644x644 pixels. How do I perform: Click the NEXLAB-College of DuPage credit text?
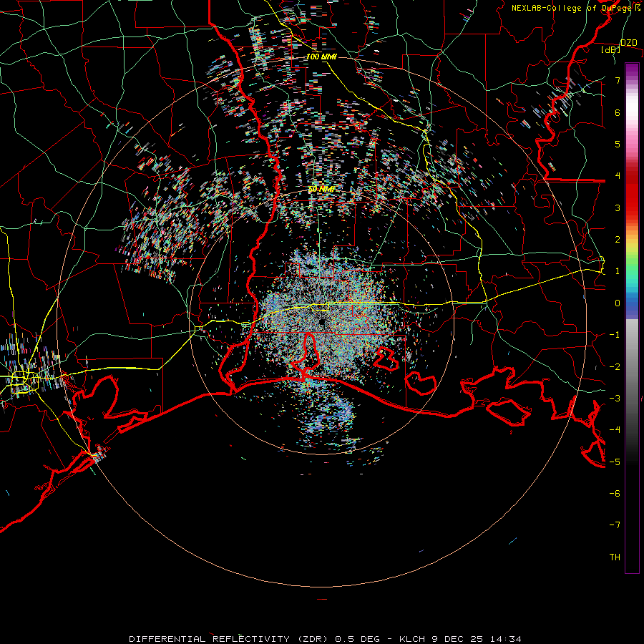pyautogui.click(x=575, y=8)
